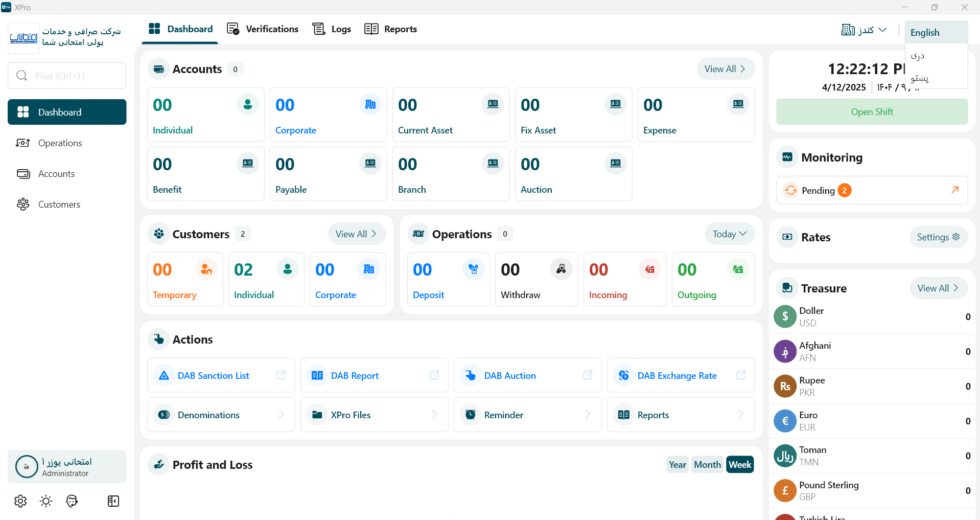
Task: Expand the Today operations dropdown
Action: coord(729,234)
